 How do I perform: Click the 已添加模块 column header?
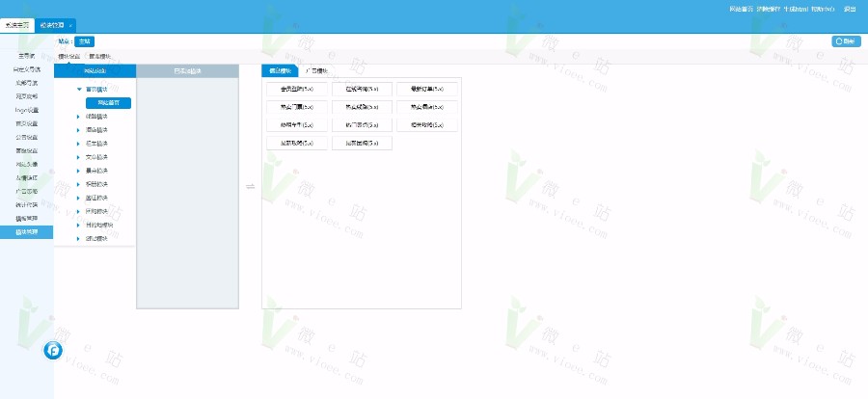tap(188, 70)
